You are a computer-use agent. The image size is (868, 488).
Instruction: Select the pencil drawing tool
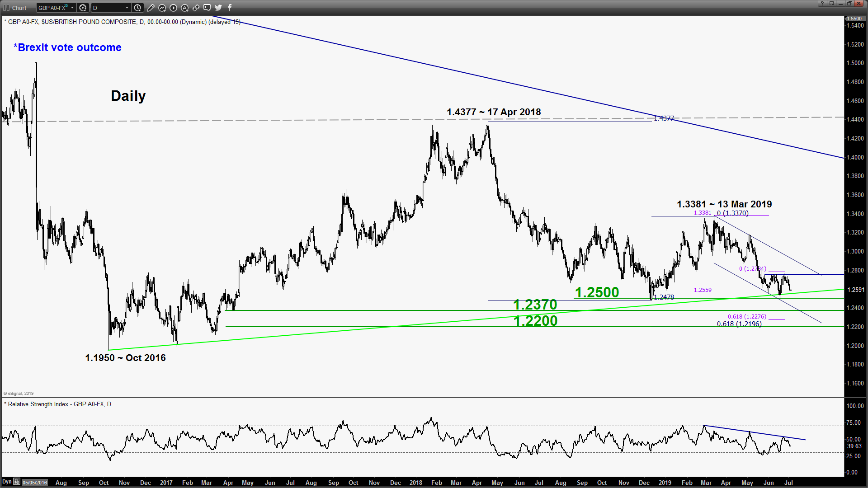pos(151,8)
